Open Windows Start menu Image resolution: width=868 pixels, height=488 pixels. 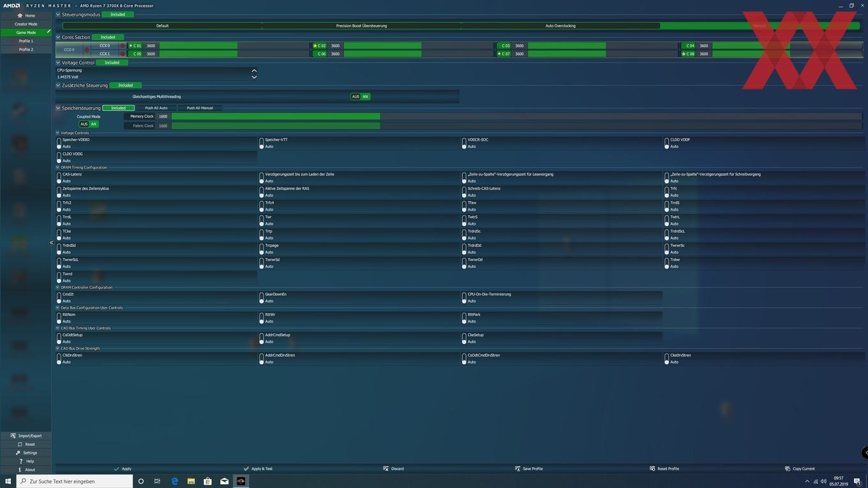coord(8,481)
